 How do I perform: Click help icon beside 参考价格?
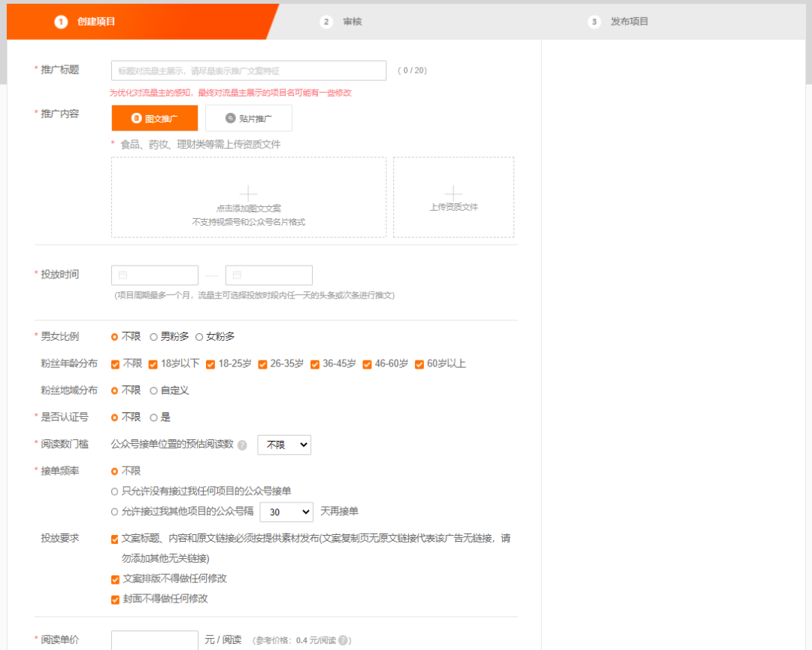(343, 641)
